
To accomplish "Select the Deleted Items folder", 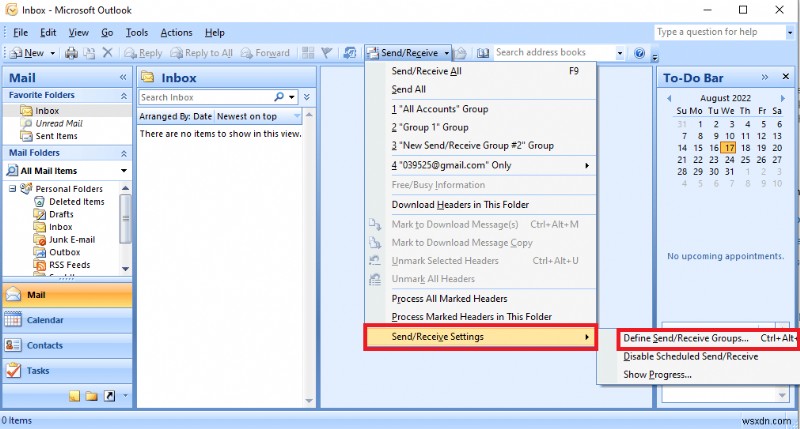I will click(x=77, y=201).
